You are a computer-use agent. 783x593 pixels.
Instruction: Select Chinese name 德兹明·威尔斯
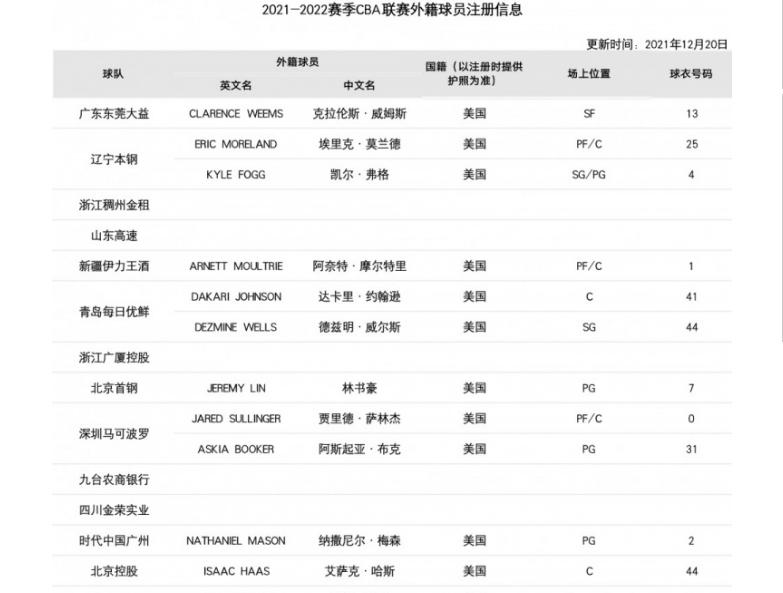[x=360, y=327]
